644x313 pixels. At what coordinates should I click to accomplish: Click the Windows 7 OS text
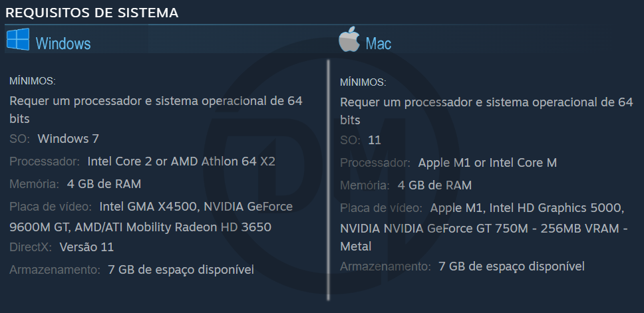click(68, 139)
